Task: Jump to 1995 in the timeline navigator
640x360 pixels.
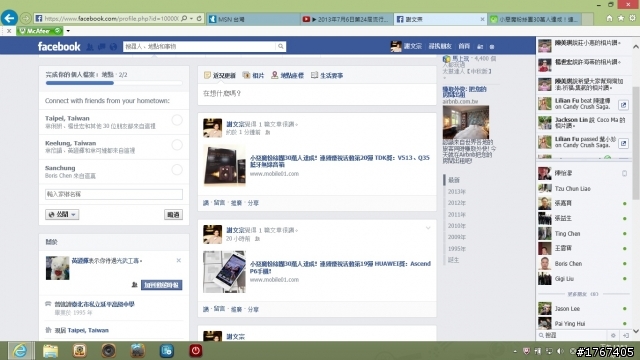Action: click(457, 249)
